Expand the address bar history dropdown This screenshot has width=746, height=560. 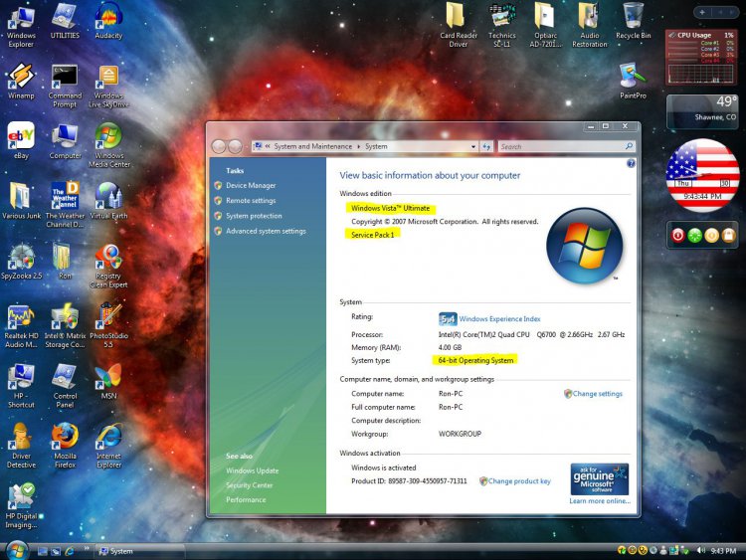(472, 146)
